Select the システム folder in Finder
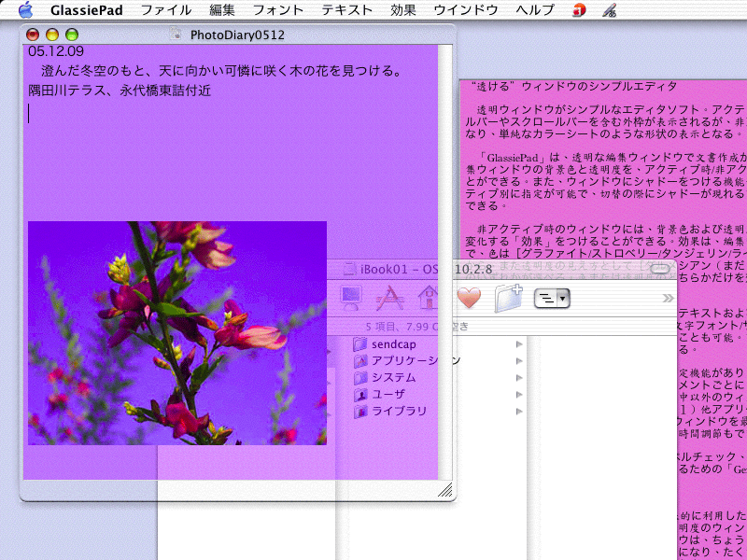The width and height of the screenshot is (747, 560). click(x=385, y=377)
